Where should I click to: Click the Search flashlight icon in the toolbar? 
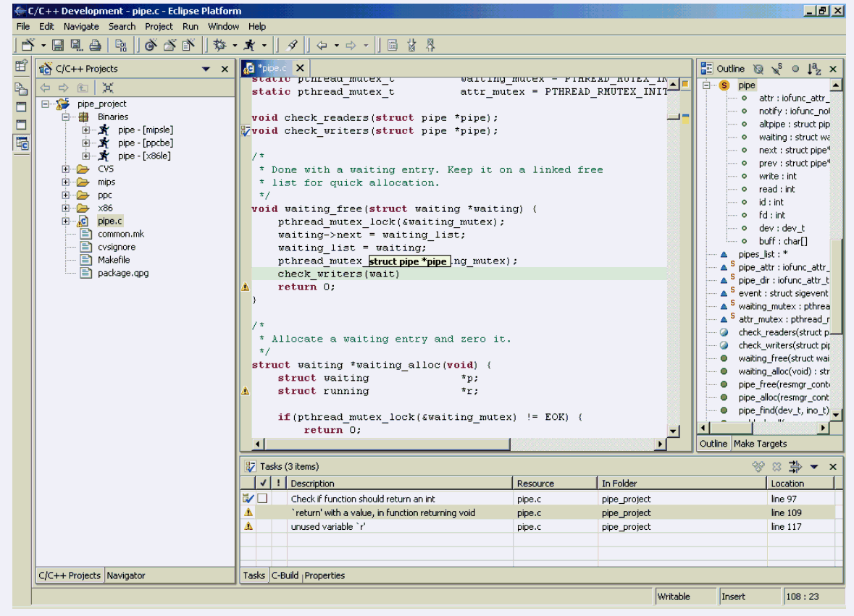(x=293, y=45)
